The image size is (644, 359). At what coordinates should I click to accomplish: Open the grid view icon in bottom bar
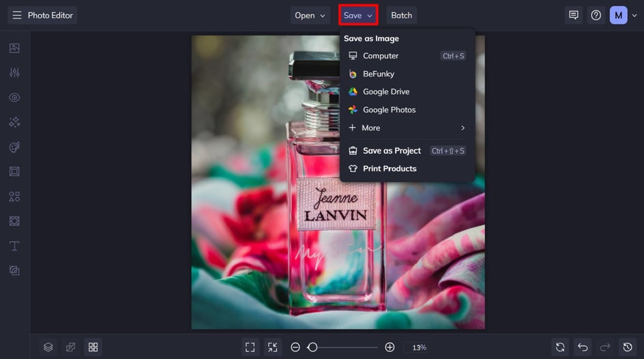tap(93, 347)
